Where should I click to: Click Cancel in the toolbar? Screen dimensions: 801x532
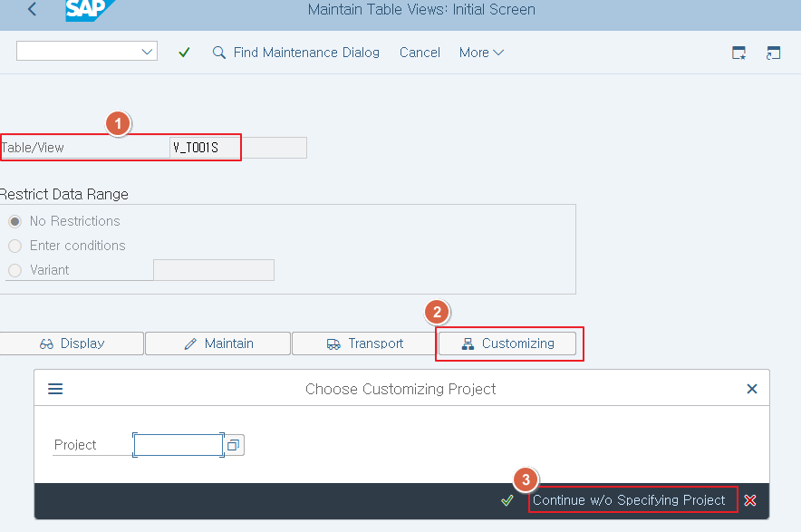(420, 53)
